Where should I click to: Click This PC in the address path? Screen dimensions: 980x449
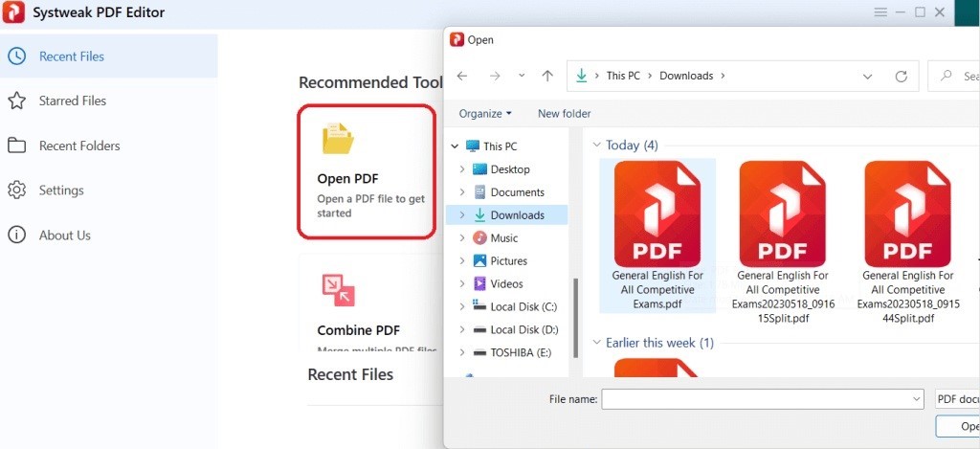point(623,76)
